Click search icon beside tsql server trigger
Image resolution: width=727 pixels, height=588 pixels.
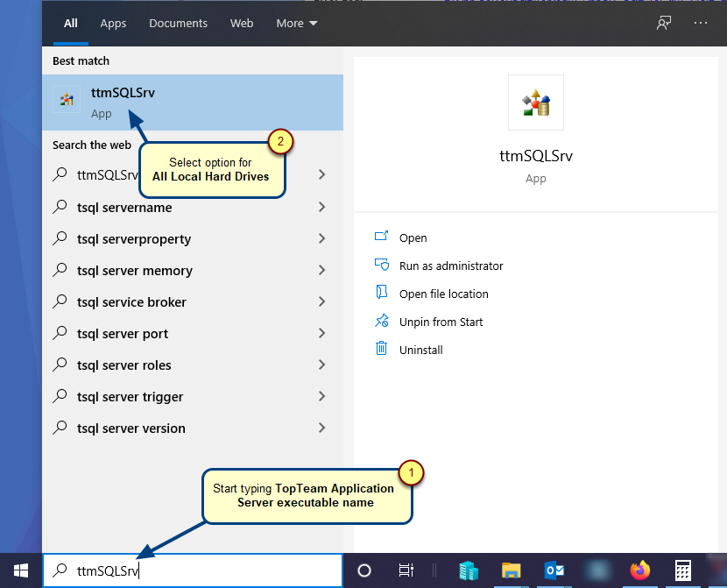pyautogui.click(x=60, y=395)
